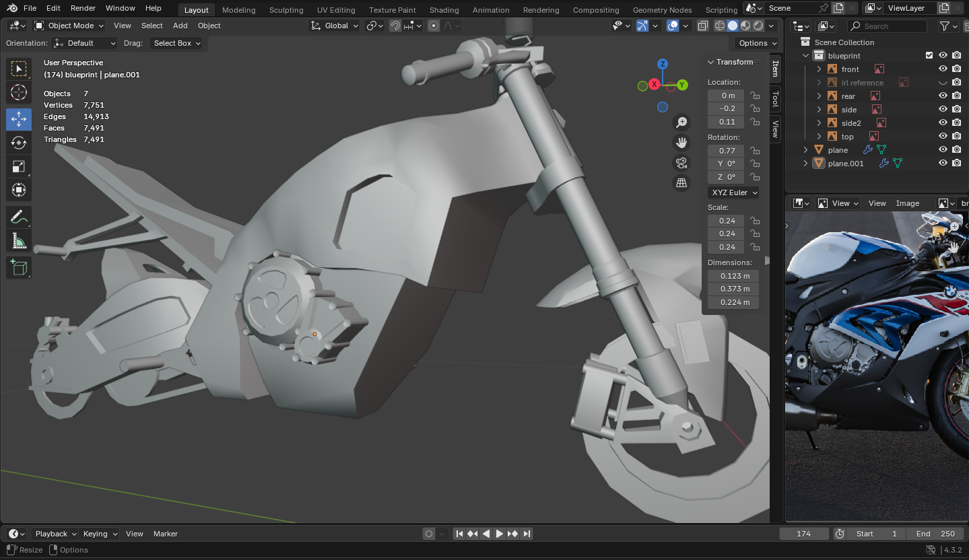Toggle visibility of plane.001 object
Screen dimensions: 969x560
[943, 163]
